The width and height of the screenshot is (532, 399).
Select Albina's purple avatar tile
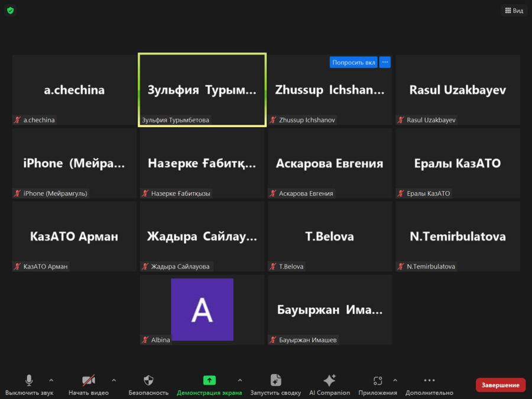pos(202,309)
